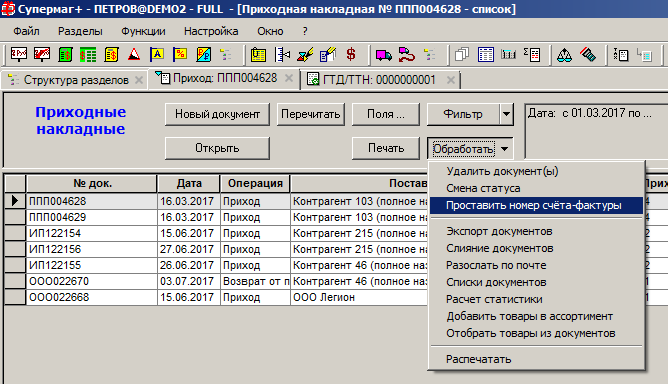Open the Окно menu

click(270, 31)
